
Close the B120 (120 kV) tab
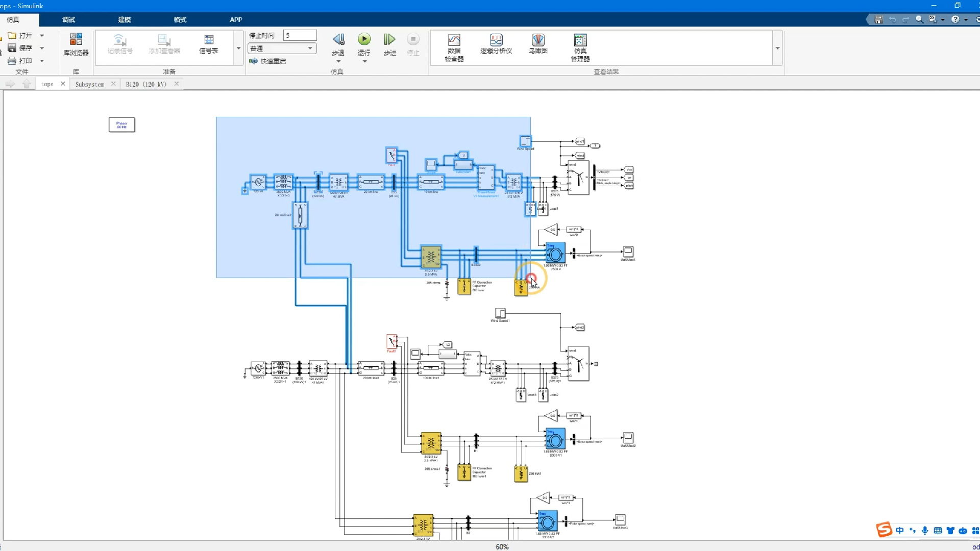click(x=177, y=84)
